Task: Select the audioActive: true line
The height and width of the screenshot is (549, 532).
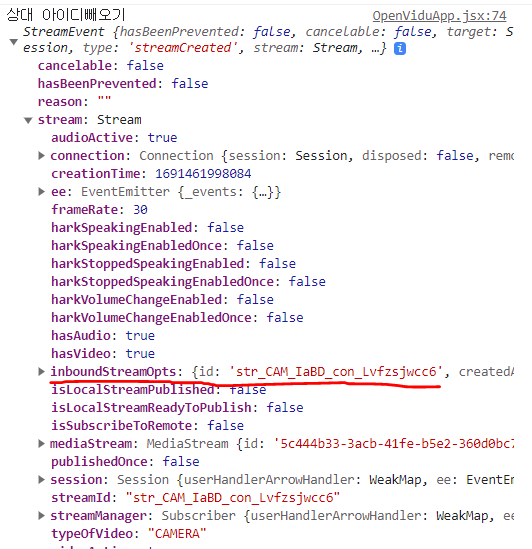Action: [114, 138]
